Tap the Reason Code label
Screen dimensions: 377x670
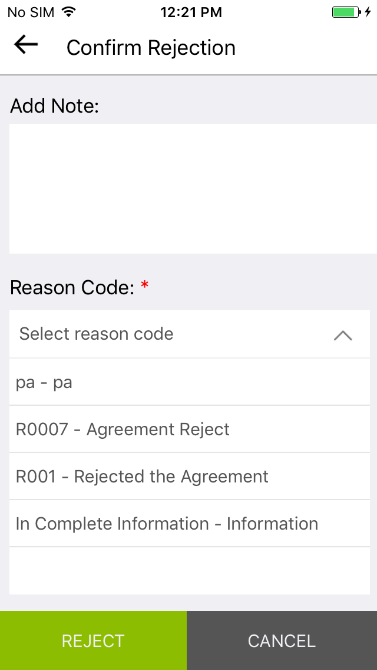(x=73, y=288)
